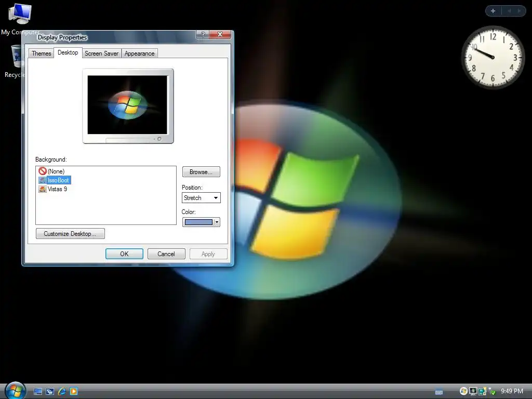Click the 9:49 PM taskbar clock
This screenshot has height=399, width=532.
512,391
